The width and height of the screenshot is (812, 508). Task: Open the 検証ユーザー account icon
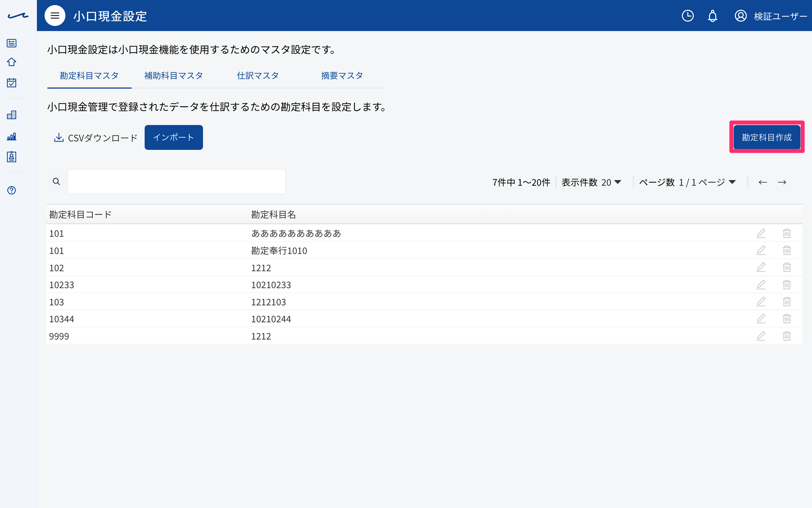[x=741, y=16]
